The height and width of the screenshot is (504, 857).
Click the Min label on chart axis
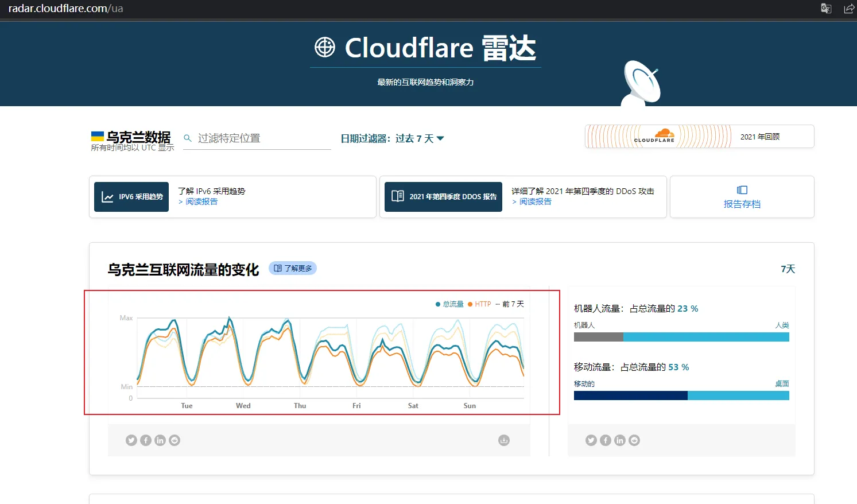click(x=127, y=387)
